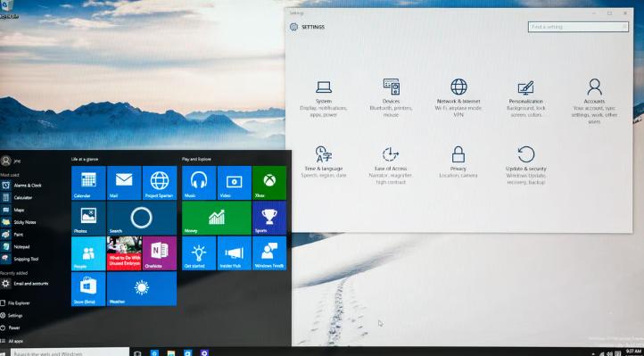The height and width of the screenshot is (356, 644).
Task: Click the Life at a glance heading
Action: [x=85, y=159]
